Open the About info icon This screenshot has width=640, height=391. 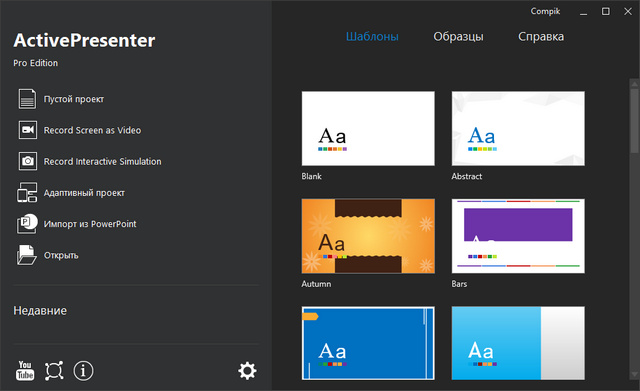(83, 371)
